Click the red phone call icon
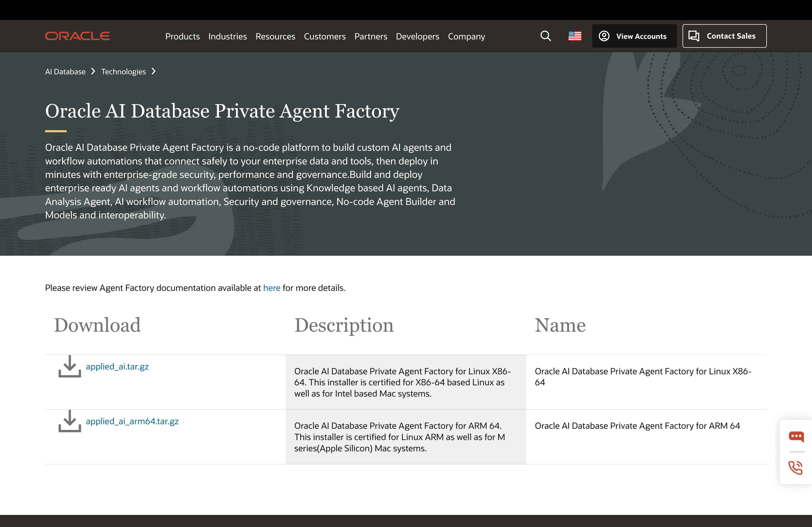The width and height of the screenshot is (812, 527). 796,467
